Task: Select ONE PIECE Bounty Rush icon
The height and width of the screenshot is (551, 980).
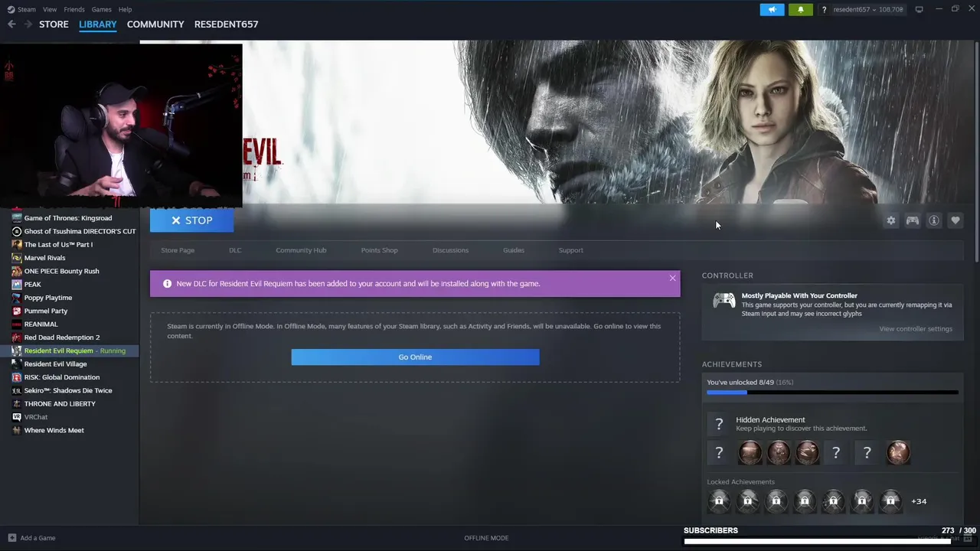Action: pos(17,271)
